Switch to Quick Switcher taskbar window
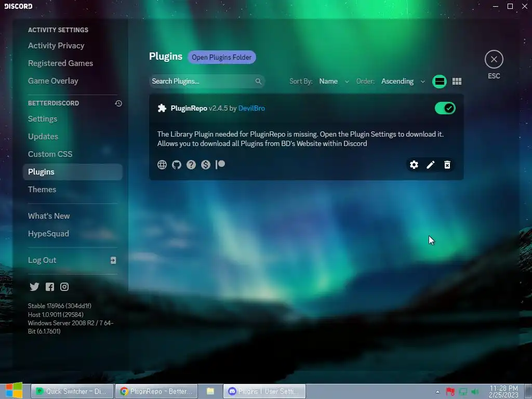 point(72,391)
